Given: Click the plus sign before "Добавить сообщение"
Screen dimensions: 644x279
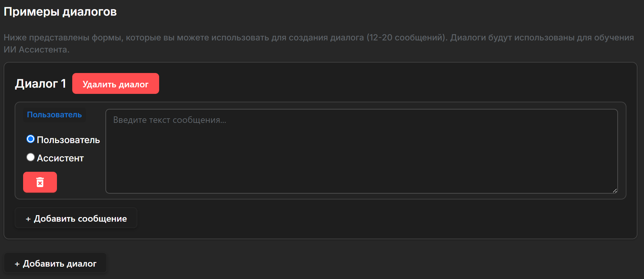Looking at the screenshot, I should click(x=28, y=219).
